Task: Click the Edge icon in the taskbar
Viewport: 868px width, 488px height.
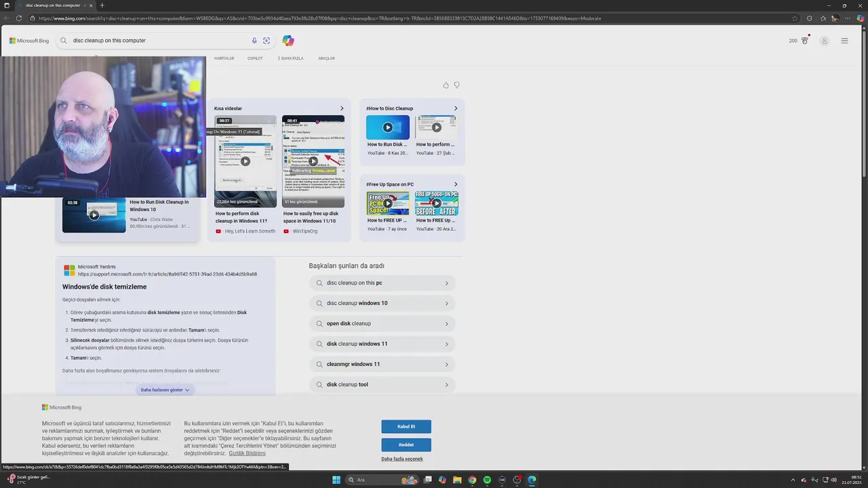Action: (532, 480)
